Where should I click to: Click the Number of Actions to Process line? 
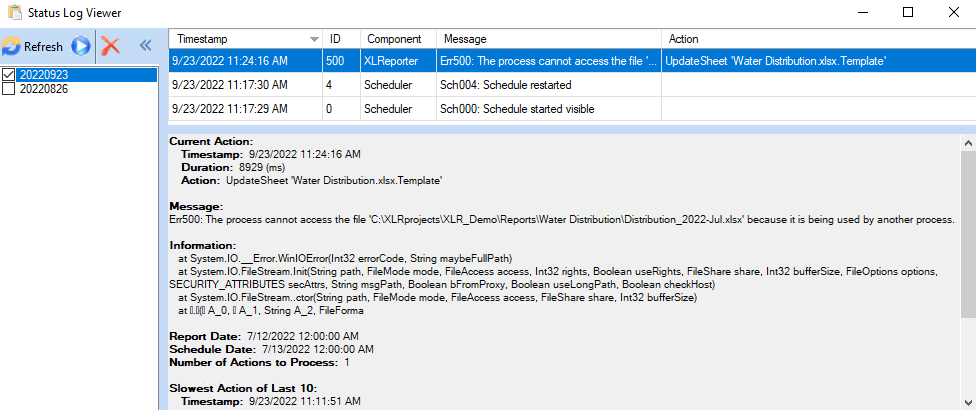click(260, 362)
